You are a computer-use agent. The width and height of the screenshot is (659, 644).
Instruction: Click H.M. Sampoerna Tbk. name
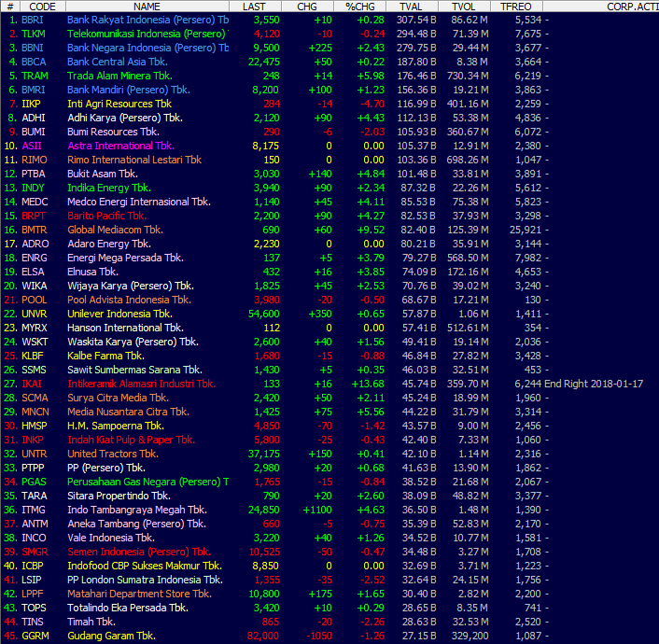[x=116, y=426]
